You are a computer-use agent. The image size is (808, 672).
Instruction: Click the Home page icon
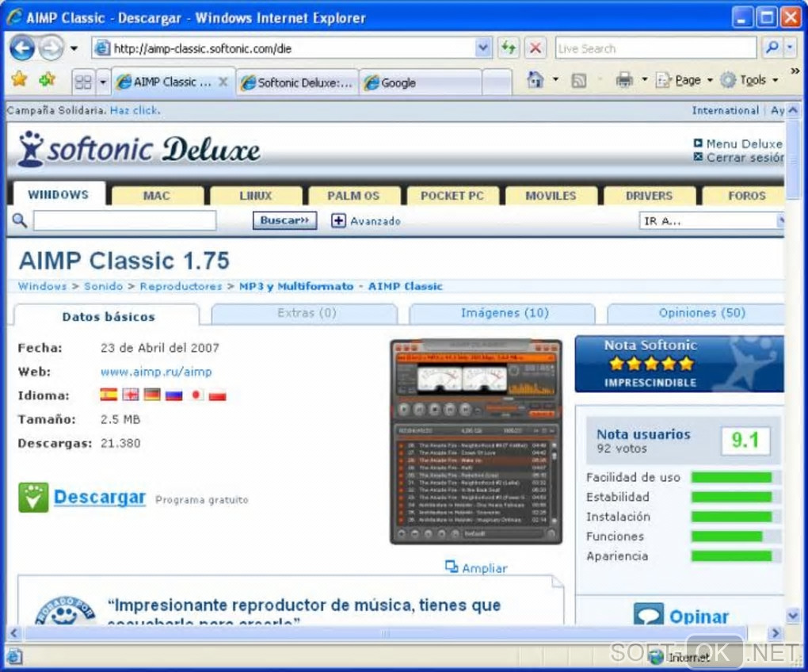point(535,80)
